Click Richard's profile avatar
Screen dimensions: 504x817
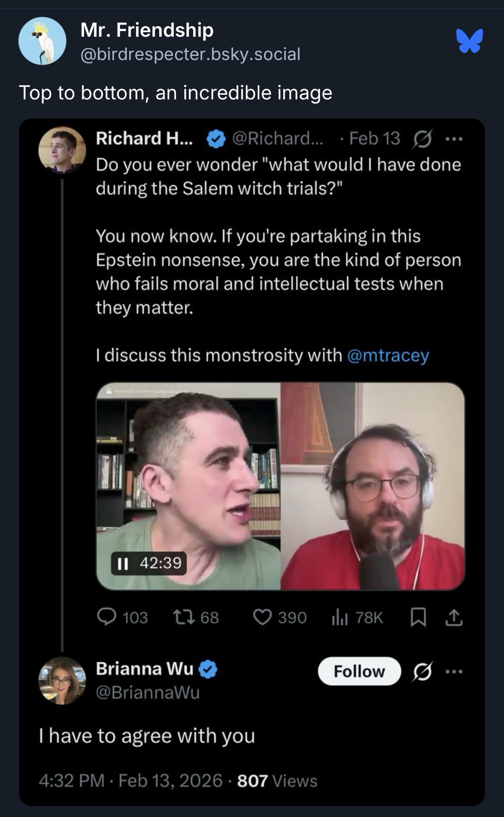[62, 150]
